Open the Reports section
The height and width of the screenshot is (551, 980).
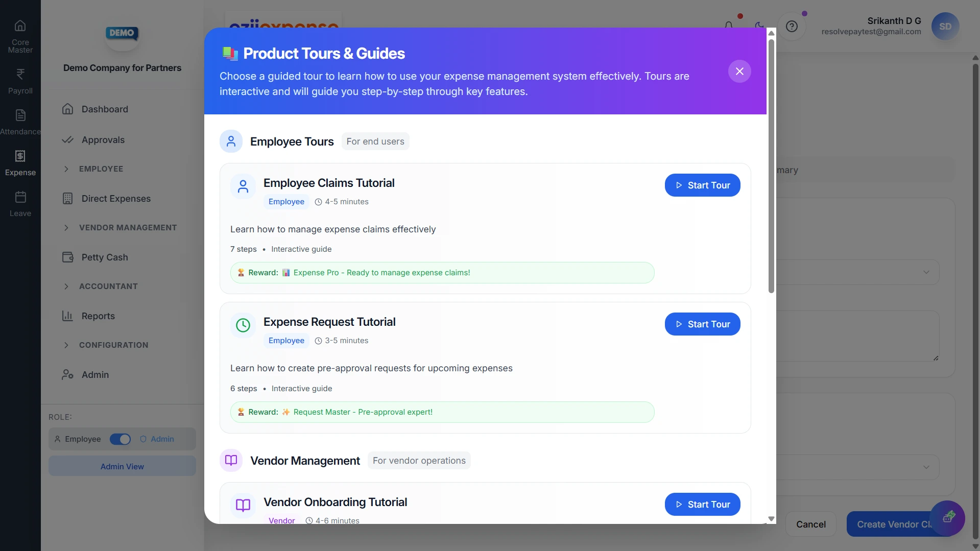point(98,316)
